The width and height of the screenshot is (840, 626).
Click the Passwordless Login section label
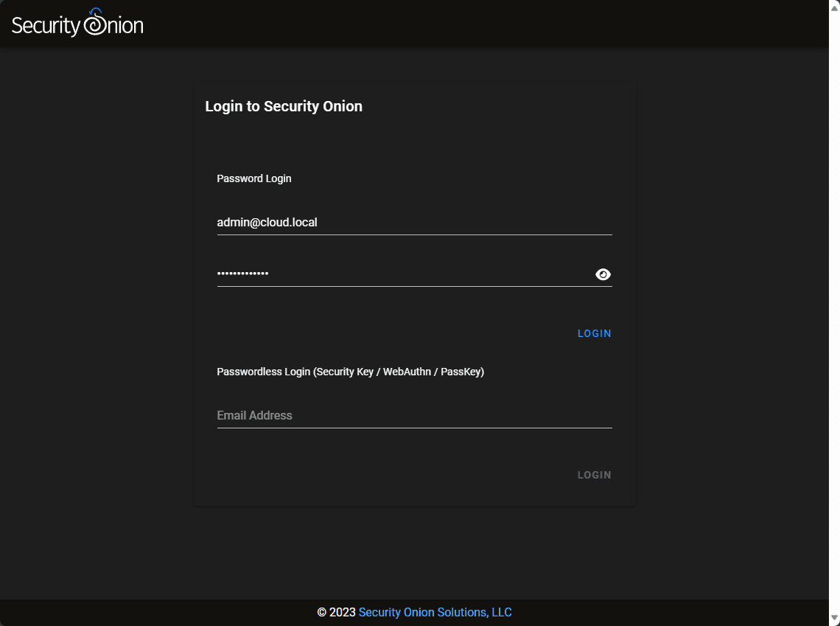point(350,372)
